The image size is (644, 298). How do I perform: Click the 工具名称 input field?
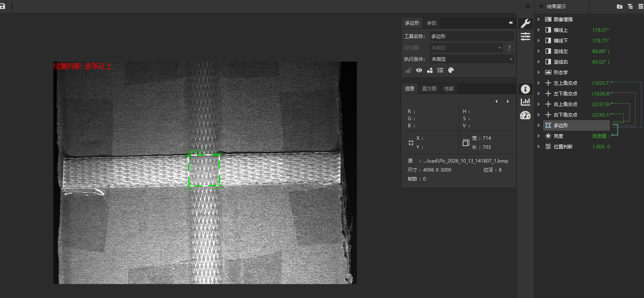pyautogui.click(x=472, y=36)
